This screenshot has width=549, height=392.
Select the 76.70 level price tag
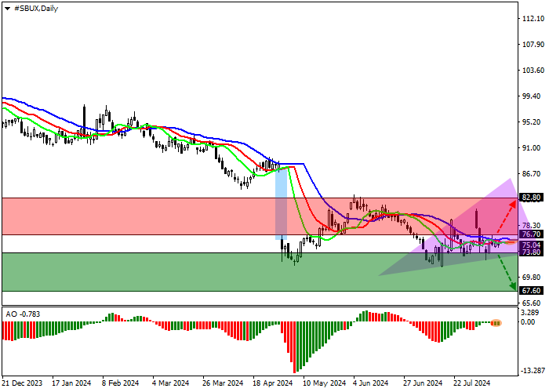click(531, 234)
